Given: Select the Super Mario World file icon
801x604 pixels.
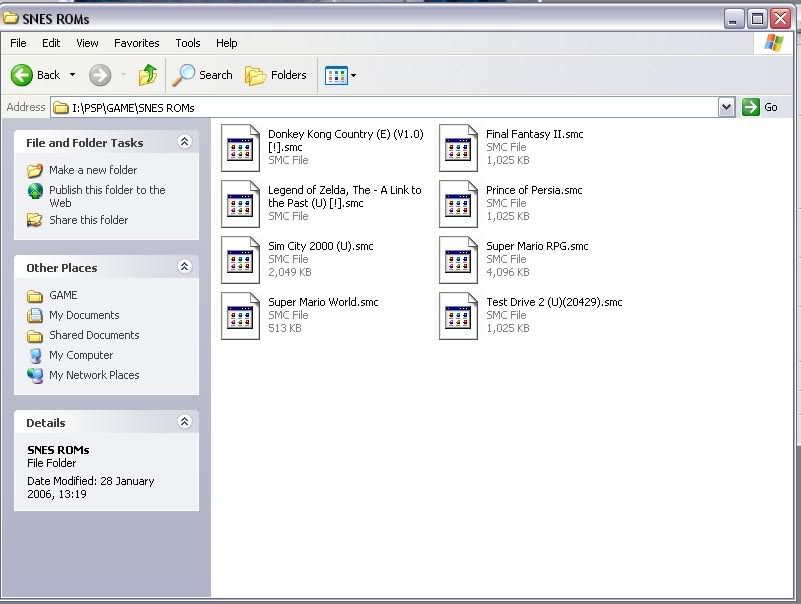Looking at the screenshot, I should 240,316.
